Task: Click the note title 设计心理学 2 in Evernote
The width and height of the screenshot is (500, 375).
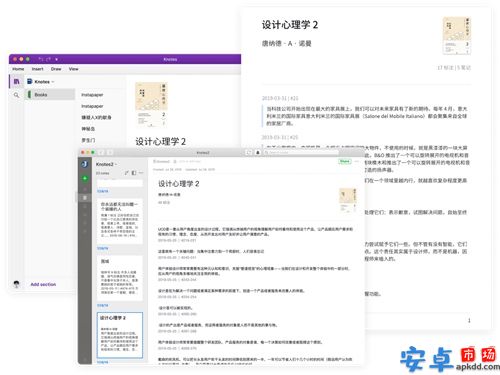Action: pyautogui.click(x=179, y=184)
